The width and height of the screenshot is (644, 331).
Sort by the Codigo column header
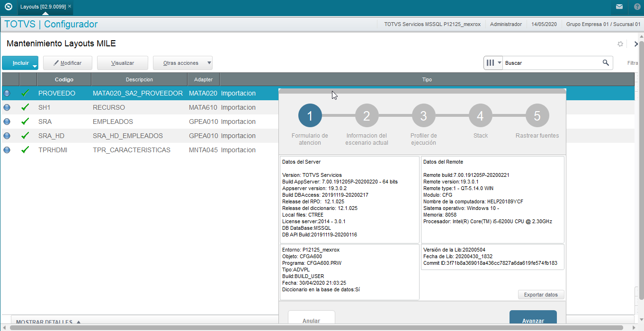pos(64,79)
